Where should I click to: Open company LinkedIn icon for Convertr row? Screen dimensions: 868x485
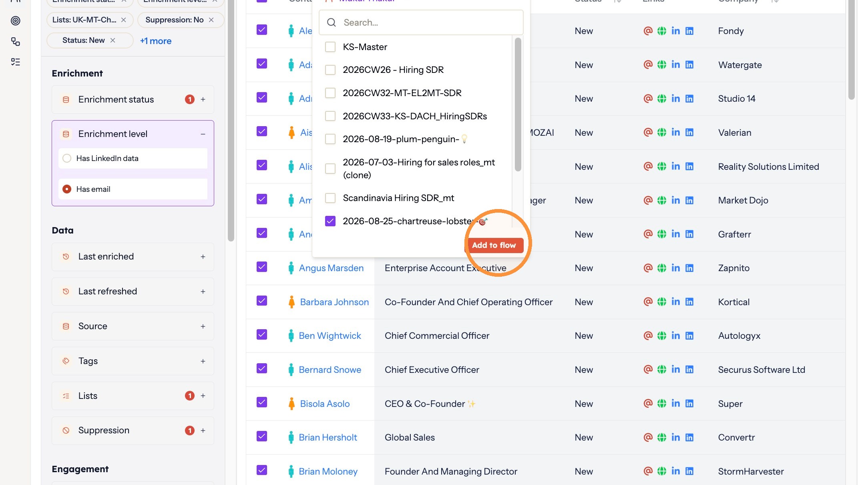(689, 437)
